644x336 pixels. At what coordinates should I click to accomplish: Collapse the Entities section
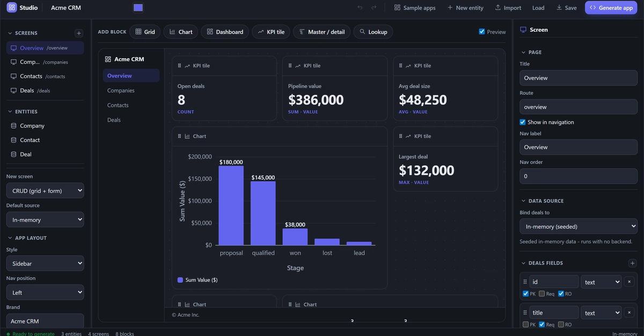(10, 111)
